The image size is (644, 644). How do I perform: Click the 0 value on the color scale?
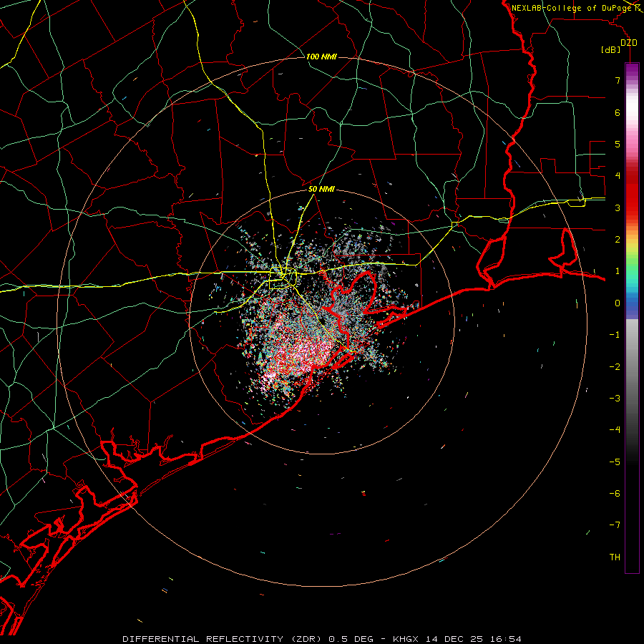(x=618, y=303)
